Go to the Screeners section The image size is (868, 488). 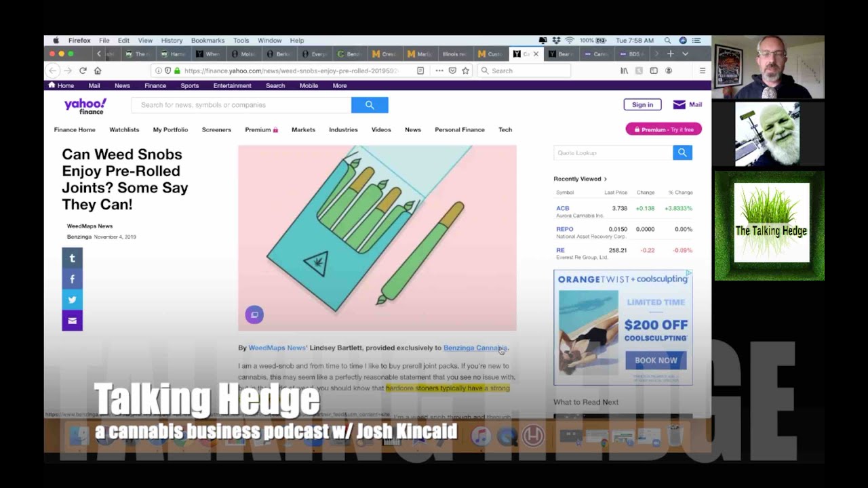pos(216,129)
